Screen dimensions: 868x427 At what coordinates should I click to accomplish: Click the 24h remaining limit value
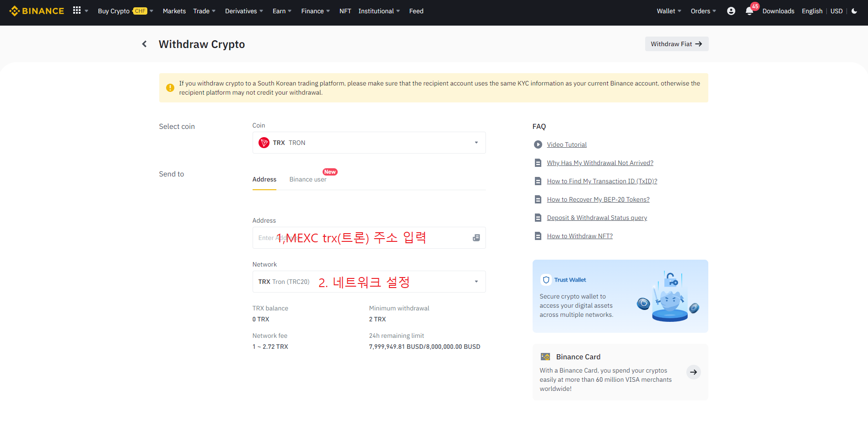(425, 347)
